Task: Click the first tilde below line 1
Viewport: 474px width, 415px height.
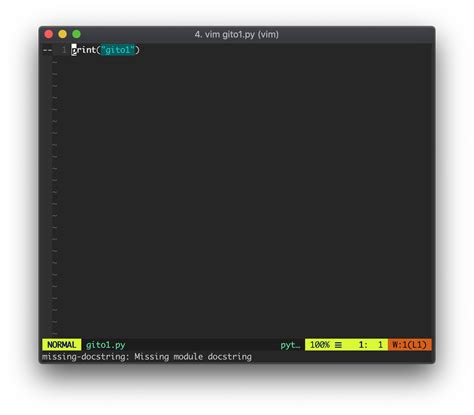Action: [x=55, y=62]
